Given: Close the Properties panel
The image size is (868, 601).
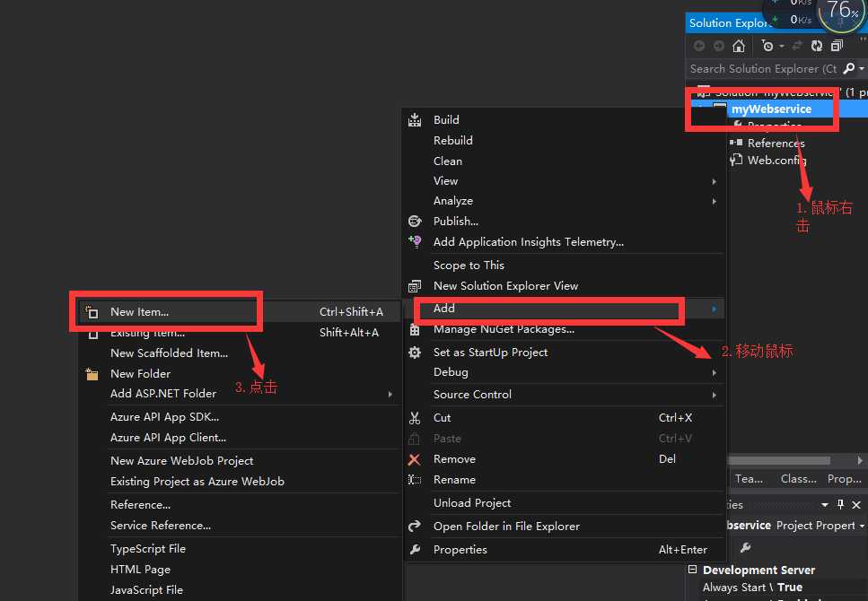Looking at the screenshot, I should tap(856, 505).
